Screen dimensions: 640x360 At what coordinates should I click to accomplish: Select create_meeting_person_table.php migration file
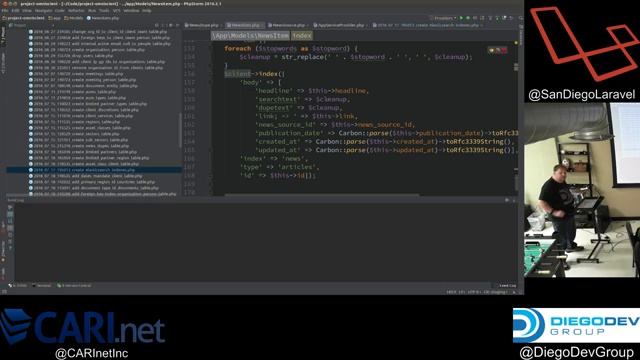(x=82, y=80)
